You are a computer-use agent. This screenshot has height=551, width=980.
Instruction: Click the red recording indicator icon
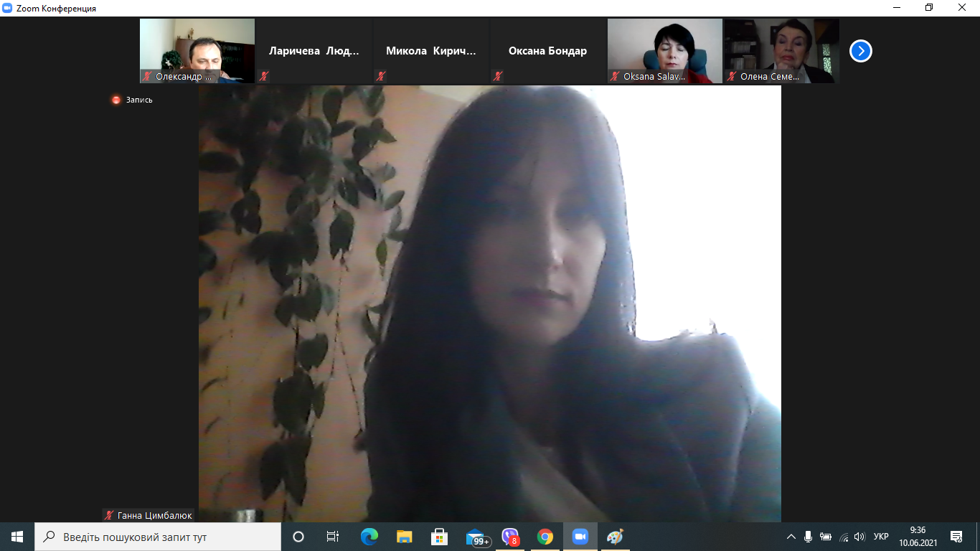pos(116,100)
